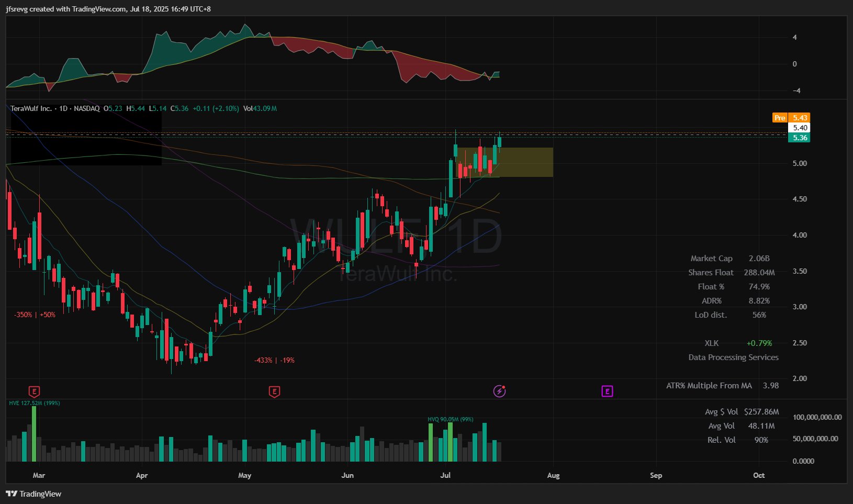Click the close value C5.36

click(179, 108)
